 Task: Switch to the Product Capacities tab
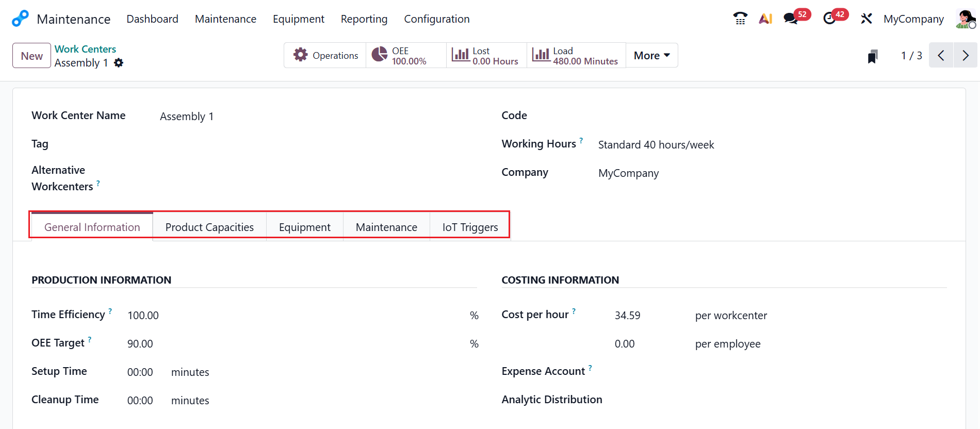pyautogui.click(x=209, y=227)
